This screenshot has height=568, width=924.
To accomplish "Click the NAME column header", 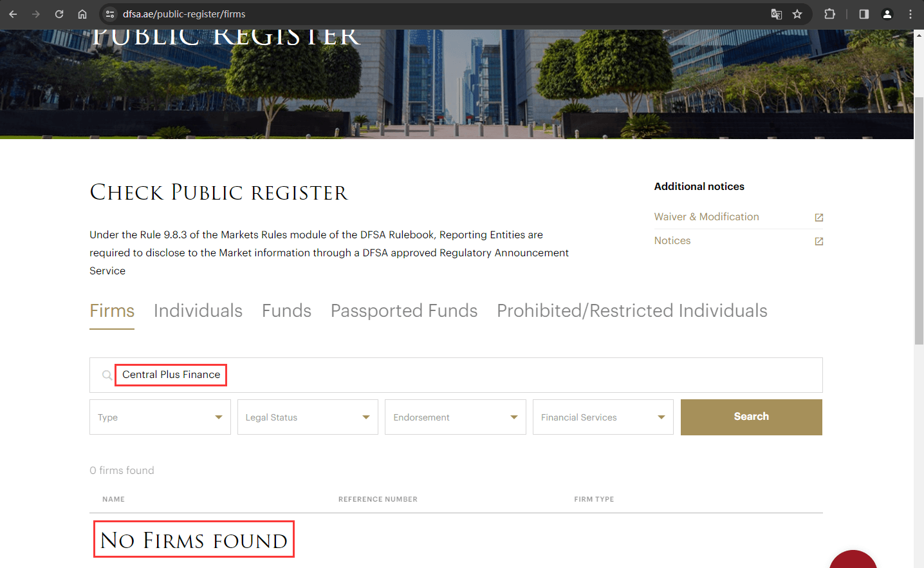I will pos(113,499).
